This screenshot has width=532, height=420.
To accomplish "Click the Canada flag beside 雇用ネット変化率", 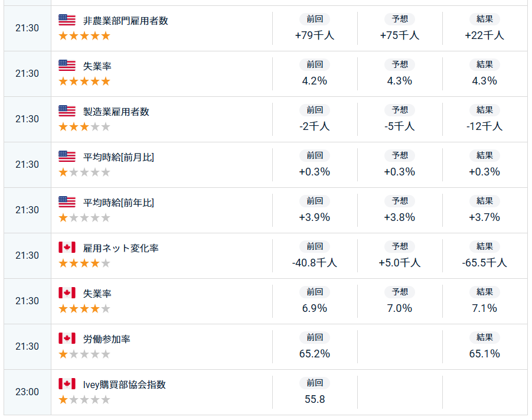I will 67,248.
